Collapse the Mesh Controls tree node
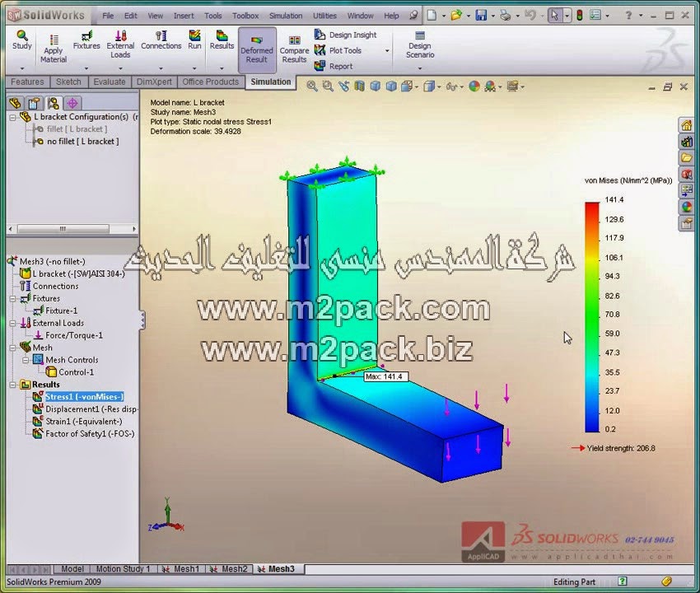700x593 pixels. [26, 360]
